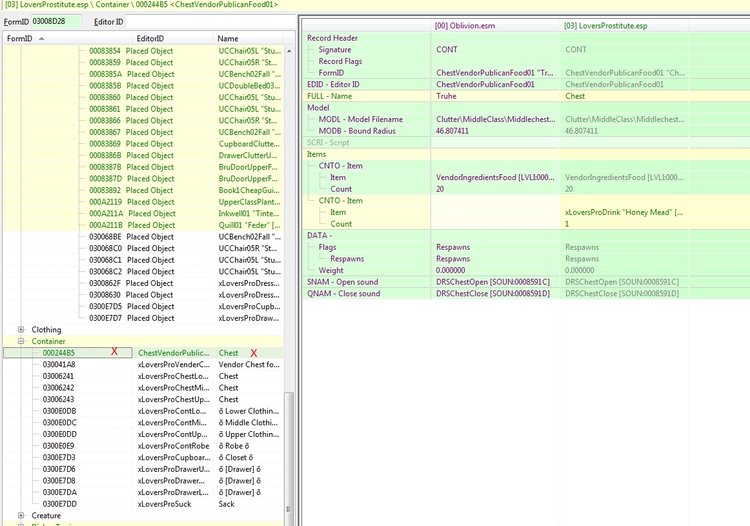This screenshot has height=526, width=750.
Task: Select Placed Object 00083869 CupboardClutter
Action: click(x=143, y=143)
